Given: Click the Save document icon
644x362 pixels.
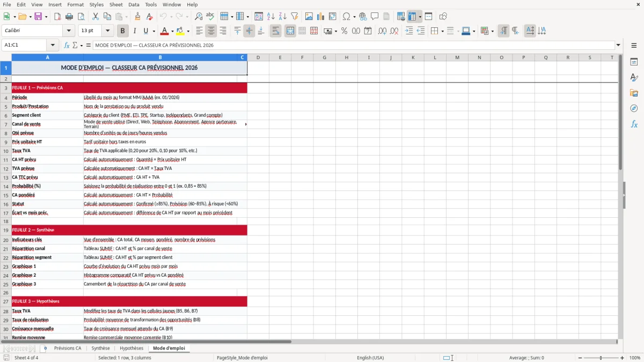Looking at the screenshot, I should [x=38, y=17].
